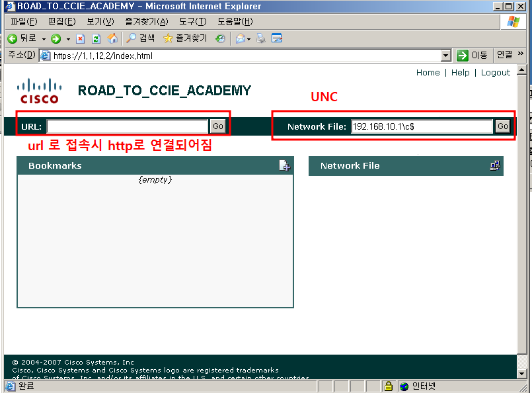This screenshot has width=532, height=393.
Task: Click the Mail envelope icon
Action: point(240,38)
